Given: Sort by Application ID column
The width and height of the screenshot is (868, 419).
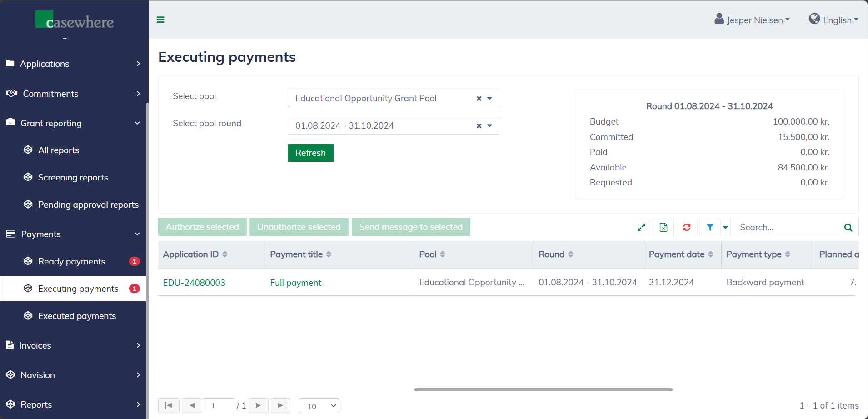Looking at the screenshot, I should (224, 254).
